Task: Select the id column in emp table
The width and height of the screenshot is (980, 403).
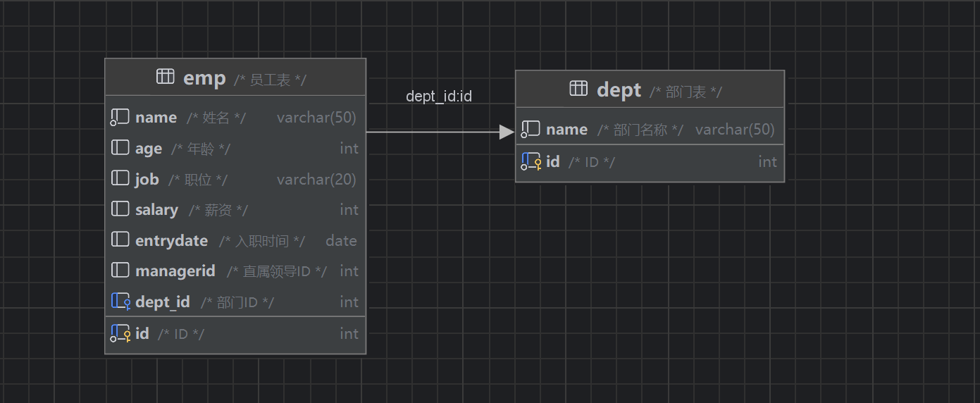Action: pos(142,333)
